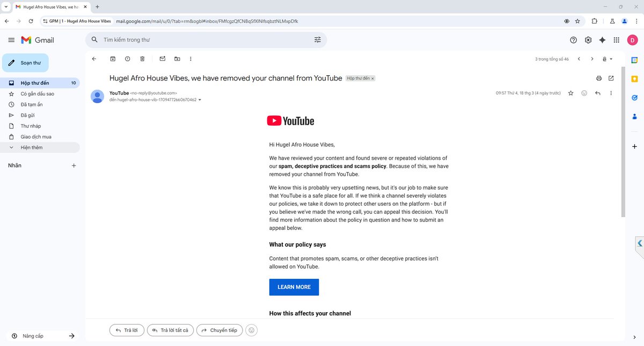Open email in new window
The image size is (644, 346).
coord(611,78)
